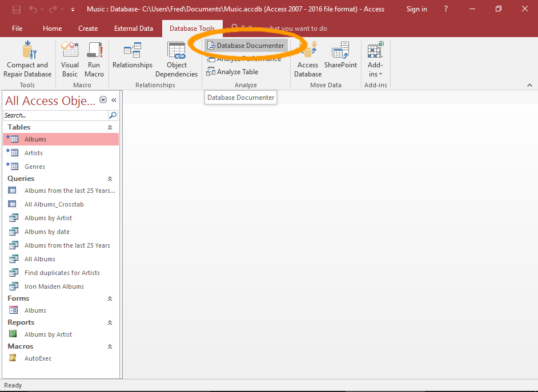The width and height of the screenshot is (538, 392).
Task: Click the Undo arrow in quick access toolbar
Action: [x=34, y=9]
